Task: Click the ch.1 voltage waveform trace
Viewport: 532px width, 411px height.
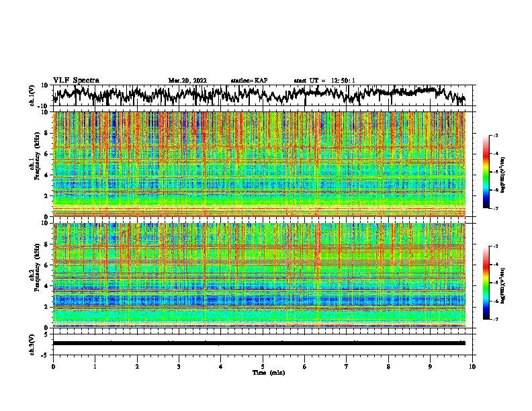Action: (259, 94)
